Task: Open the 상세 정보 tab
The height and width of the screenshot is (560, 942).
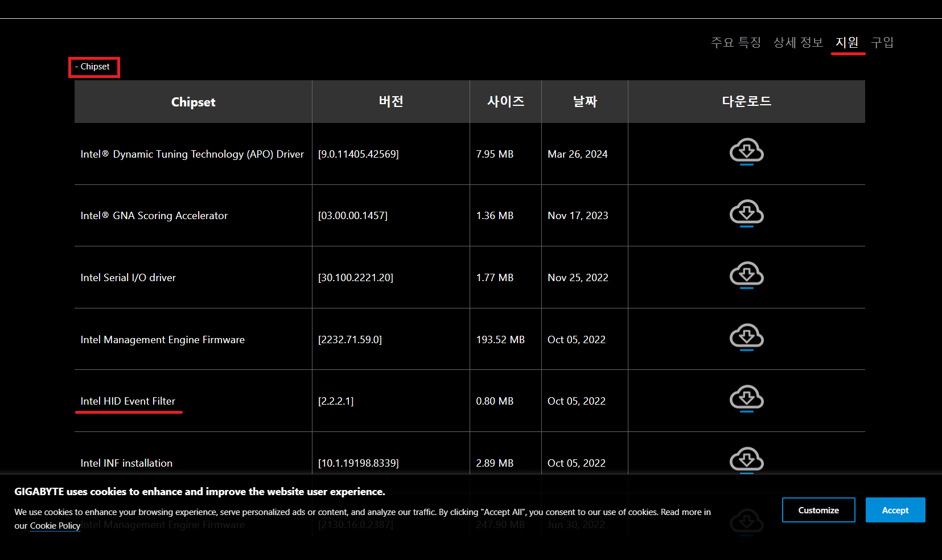Action: 798,42
